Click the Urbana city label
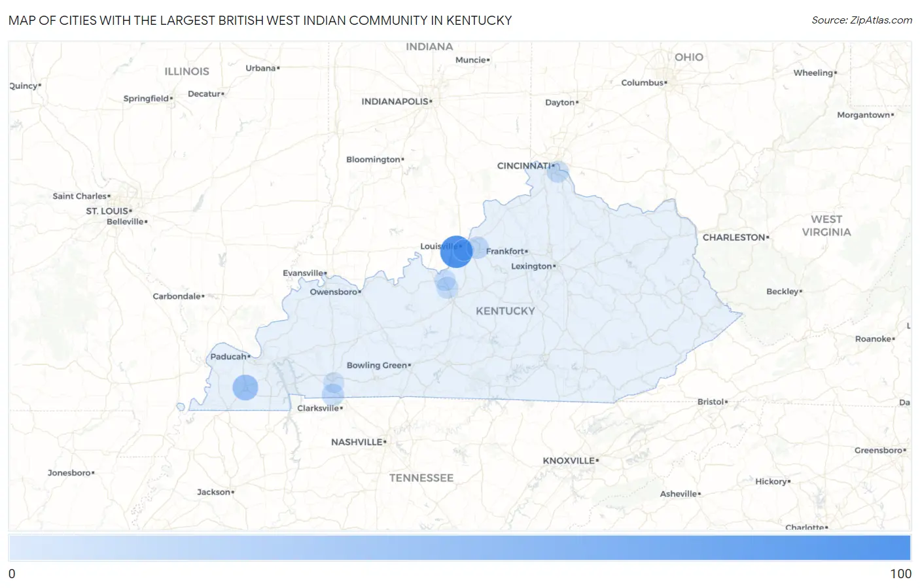The height and width of the screenshot is (588, 920). click(261, 68)
